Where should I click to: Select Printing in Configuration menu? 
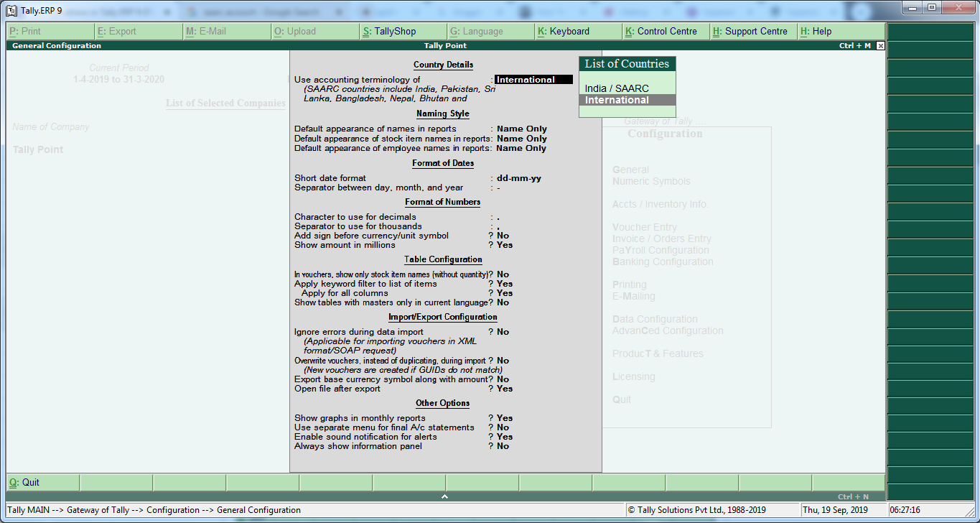click(x=630, y=285)
